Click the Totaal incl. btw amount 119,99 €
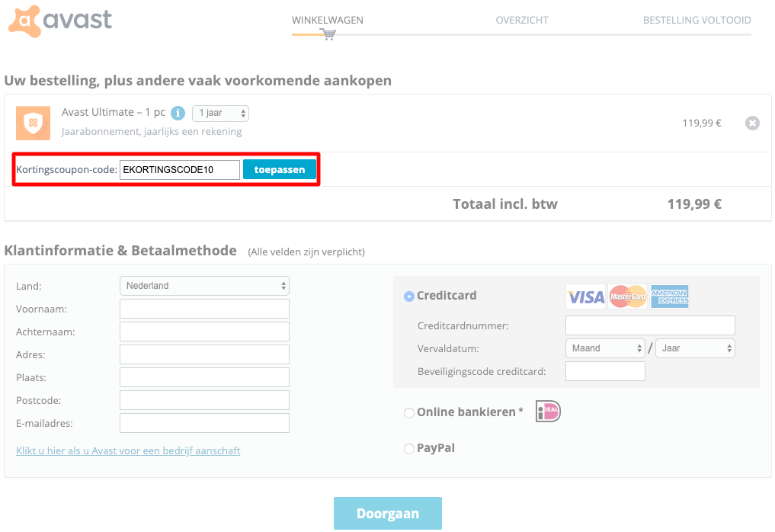The image size is (775, 532). coord(694,204)
